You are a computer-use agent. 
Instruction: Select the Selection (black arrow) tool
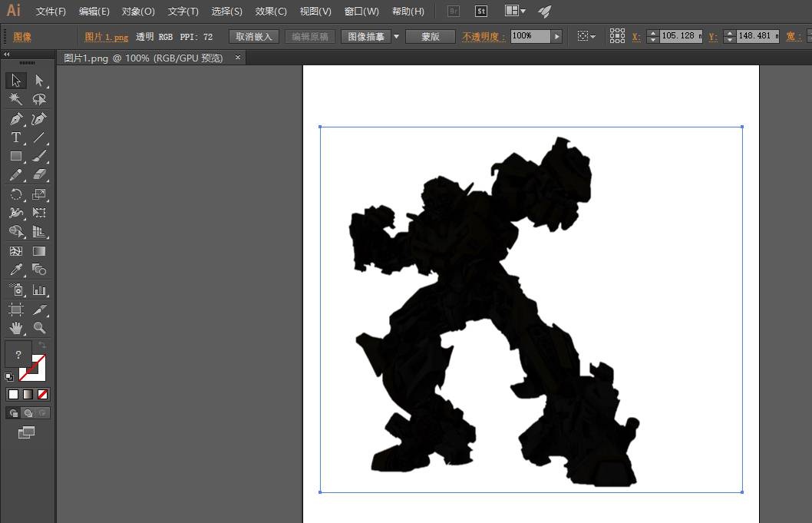(x=16, y=81)
